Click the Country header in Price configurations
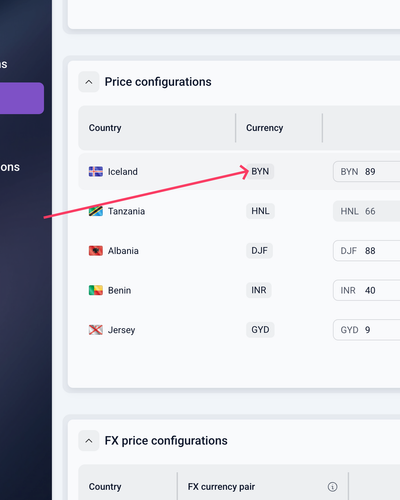Viewport: 400px width, 500px height. 105,128
